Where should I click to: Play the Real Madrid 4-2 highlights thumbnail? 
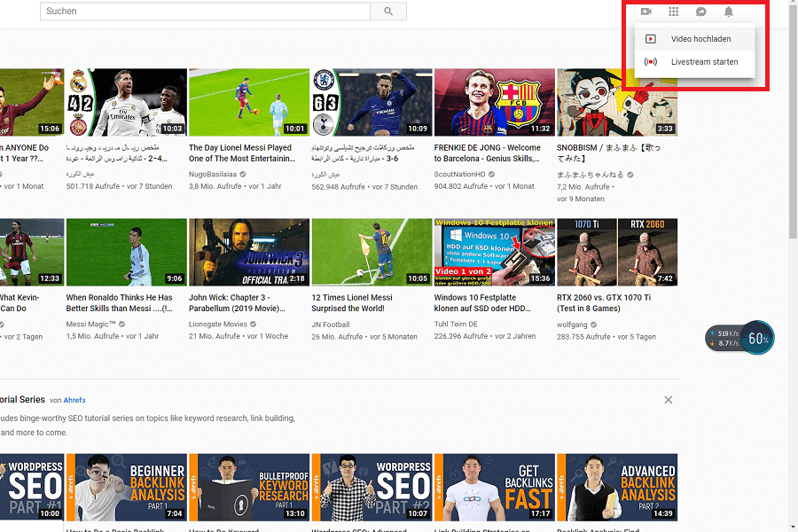[x=126, y=102]
